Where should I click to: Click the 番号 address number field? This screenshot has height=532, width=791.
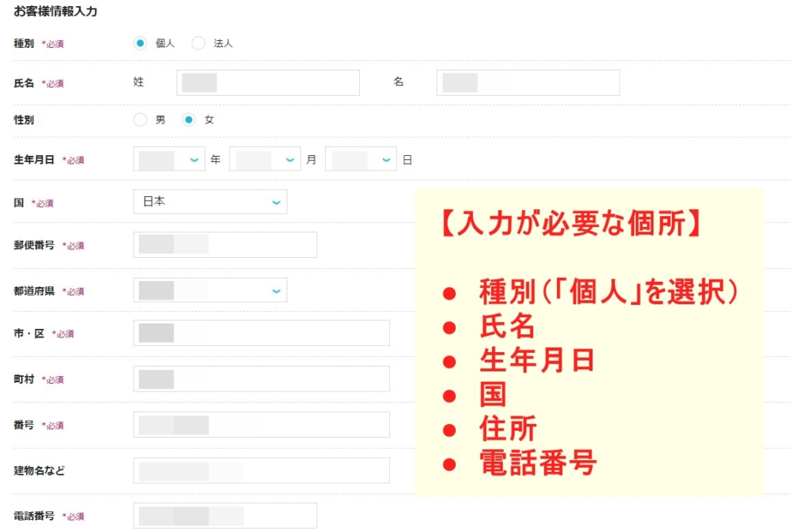(x=261, y=425)
